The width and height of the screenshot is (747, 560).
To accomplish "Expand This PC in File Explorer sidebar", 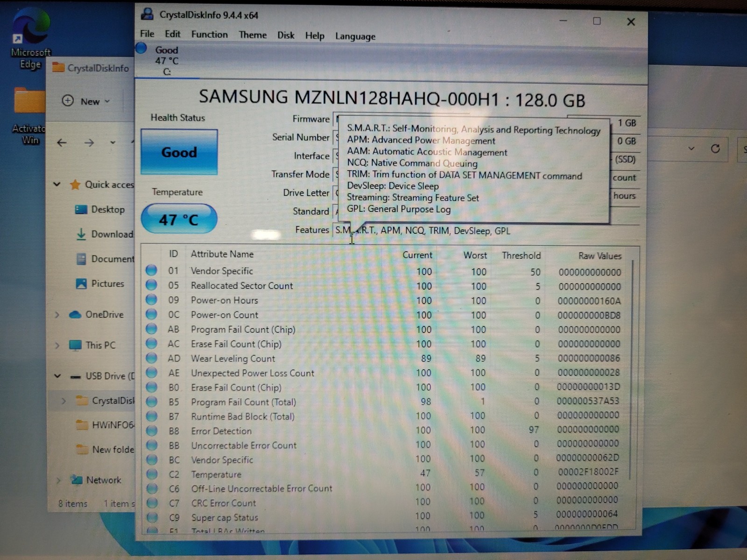I will tap(57, 345).
